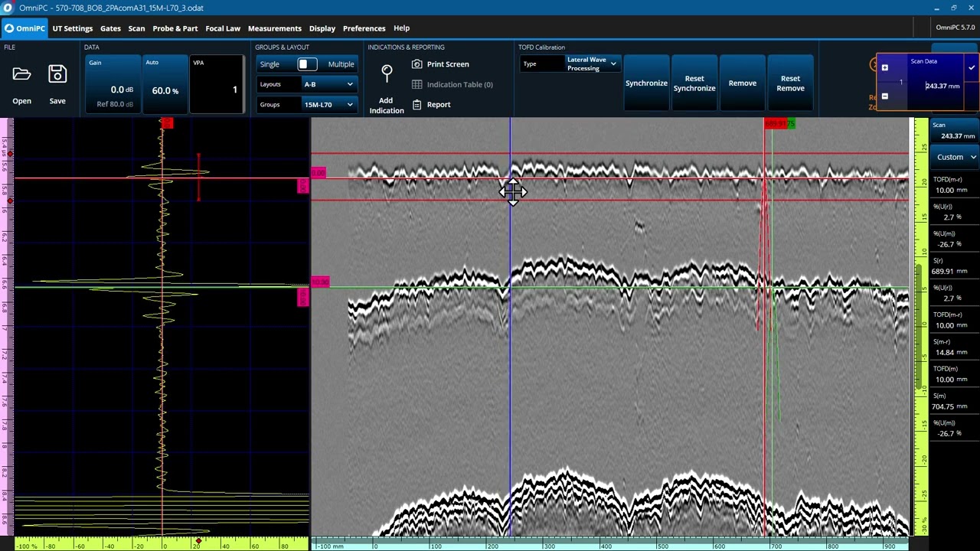Open the UT Settings tab
The width and height of the screenshot is (980, 551).
click(73, 28)
